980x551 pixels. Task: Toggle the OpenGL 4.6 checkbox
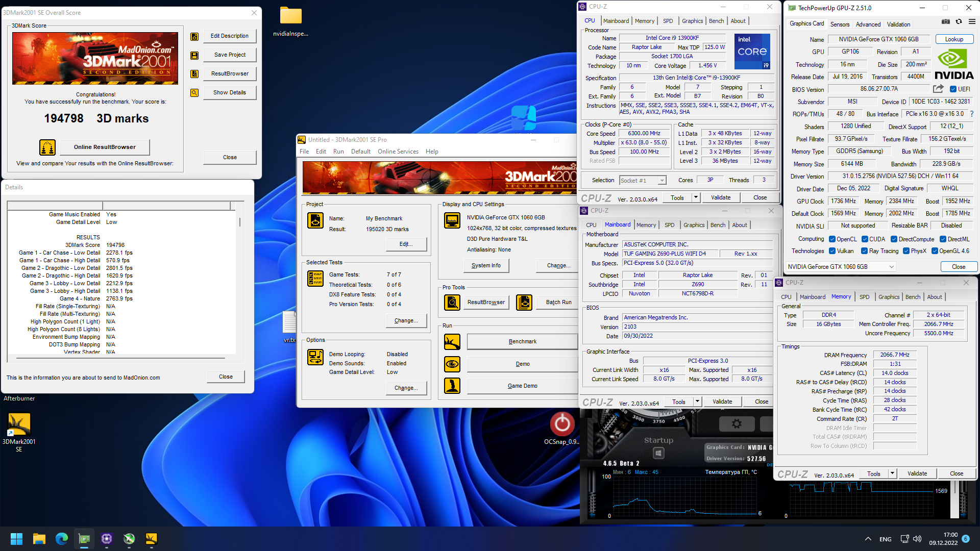[935, 251]
